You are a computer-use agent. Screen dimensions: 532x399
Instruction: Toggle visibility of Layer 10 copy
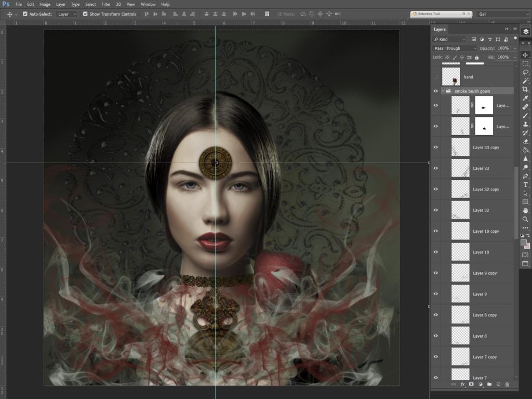click(436, 231)
